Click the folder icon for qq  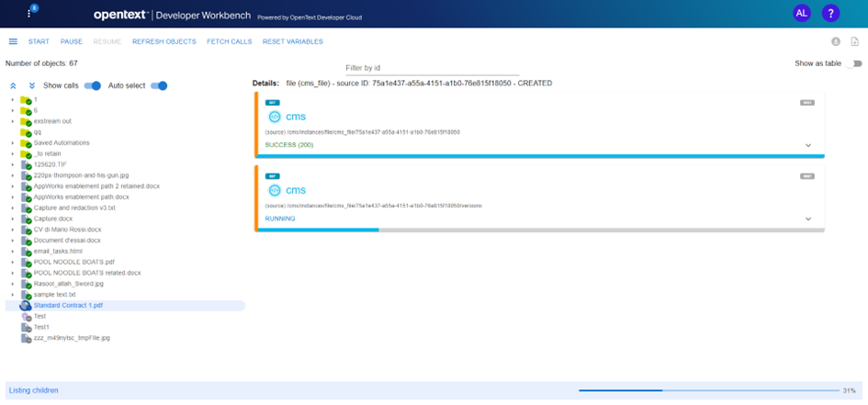26,132
